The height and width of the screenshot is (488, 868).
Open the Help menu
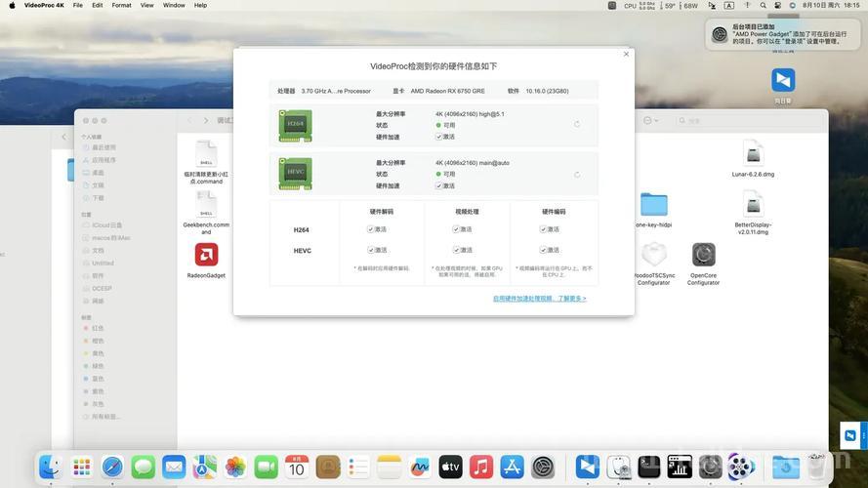(x=200, y=5)
